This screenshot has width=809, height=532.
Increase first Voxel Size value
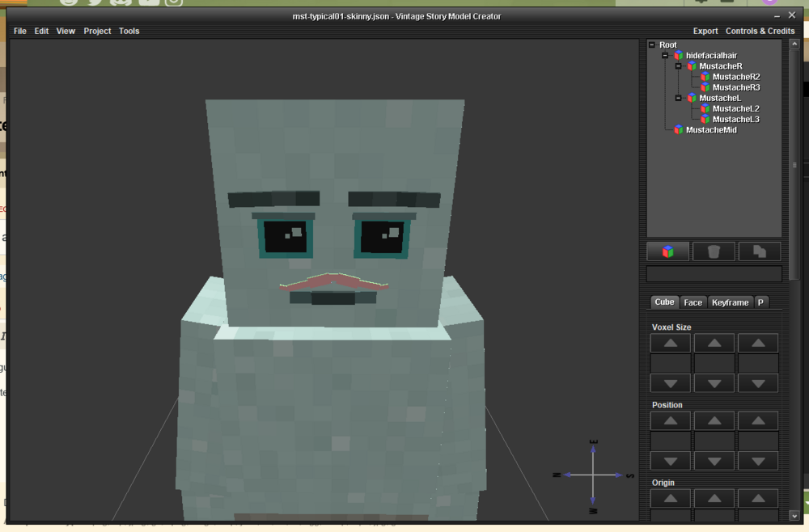(670, 344)
